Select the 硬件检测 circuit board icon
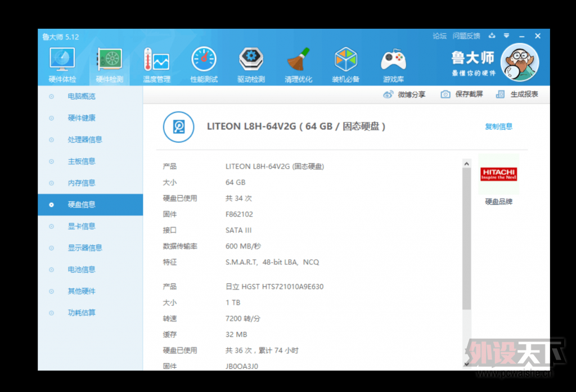Screen dimensions: 576x392 (x=110, y=60)
